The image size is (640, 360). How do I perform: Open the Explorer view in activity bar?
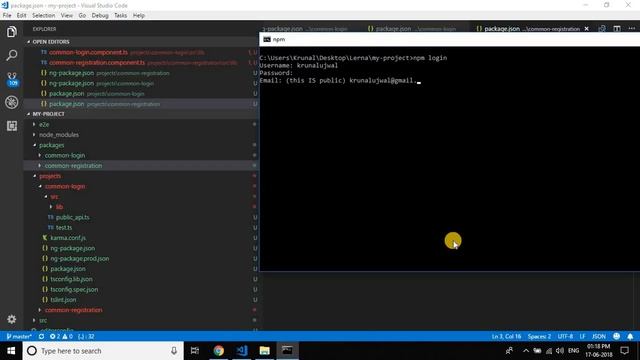(x=11, y=32)
